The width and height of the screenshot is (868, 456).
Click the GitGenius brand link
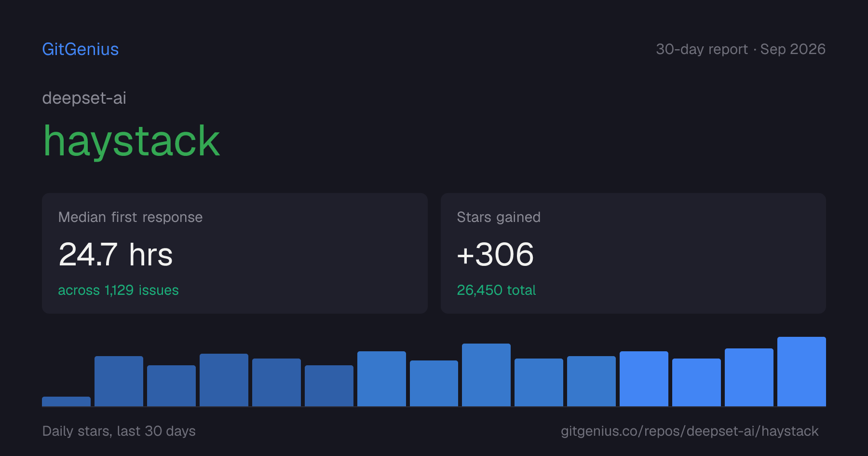click(x=80, y=49)
